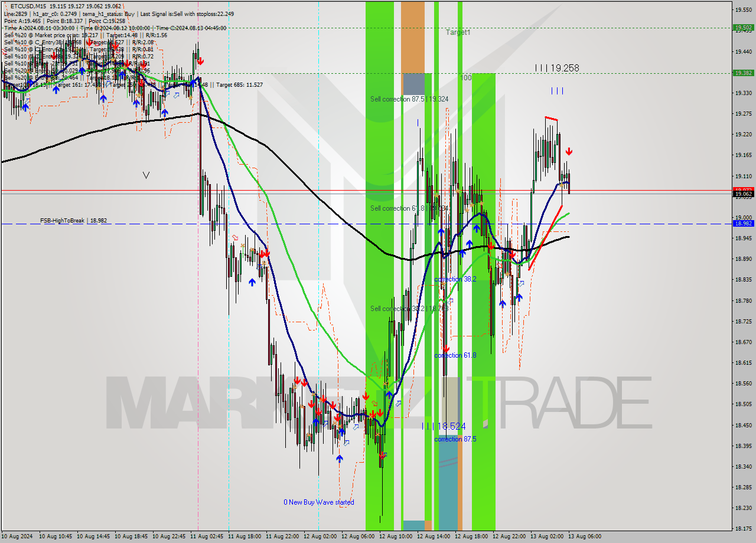Click the '12 Aug 22:00' time label
Viewport: 756px width, 543px height.
pyautogui.click(x=509, y=537)
